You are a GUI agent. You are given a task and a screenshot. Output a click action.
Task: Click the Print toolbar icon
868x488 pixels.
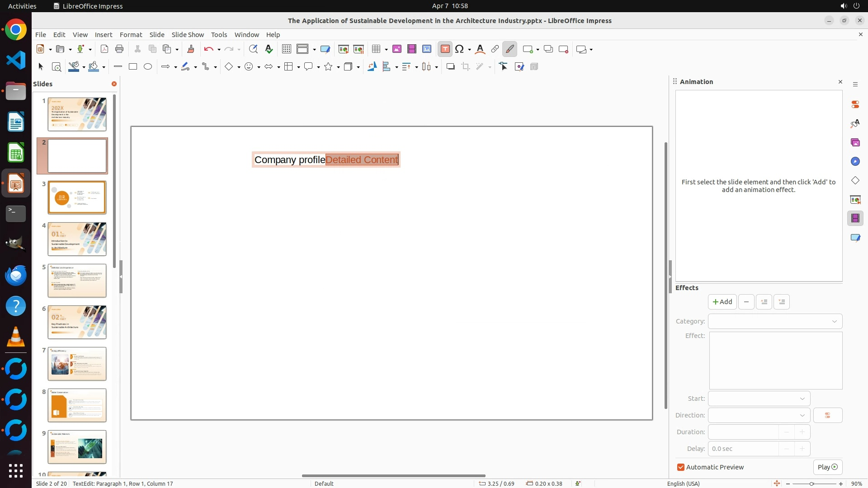(x=119, y=49)
